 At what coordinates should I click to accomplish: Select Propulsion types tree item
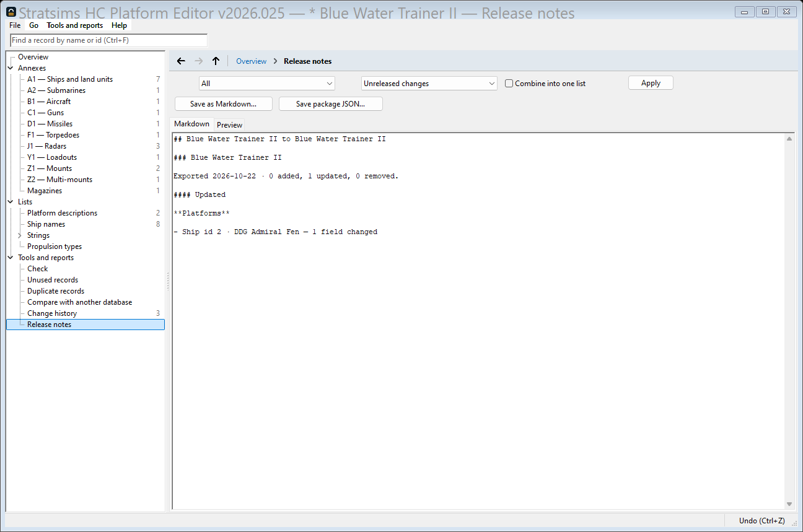coord(55,246)
